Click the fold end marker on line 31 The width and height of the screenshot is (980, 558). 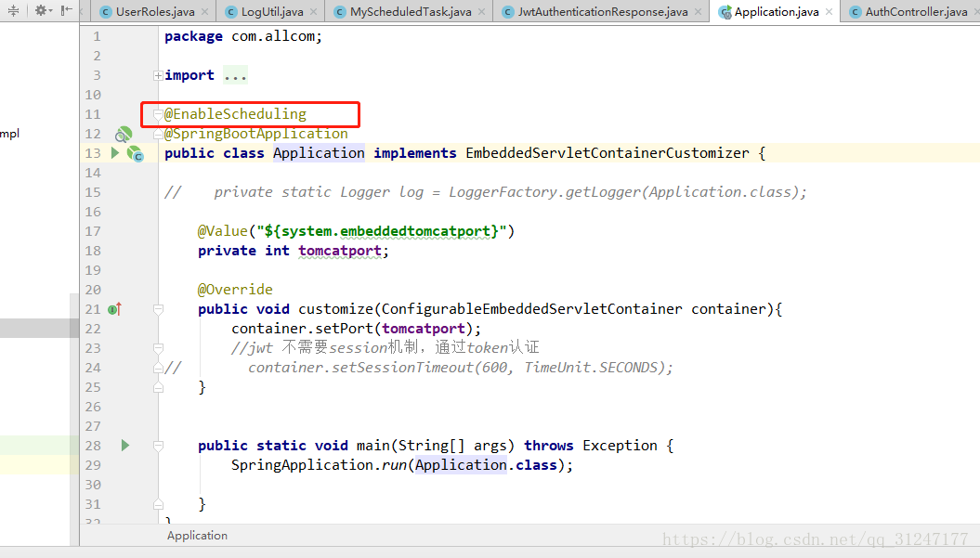158,504
